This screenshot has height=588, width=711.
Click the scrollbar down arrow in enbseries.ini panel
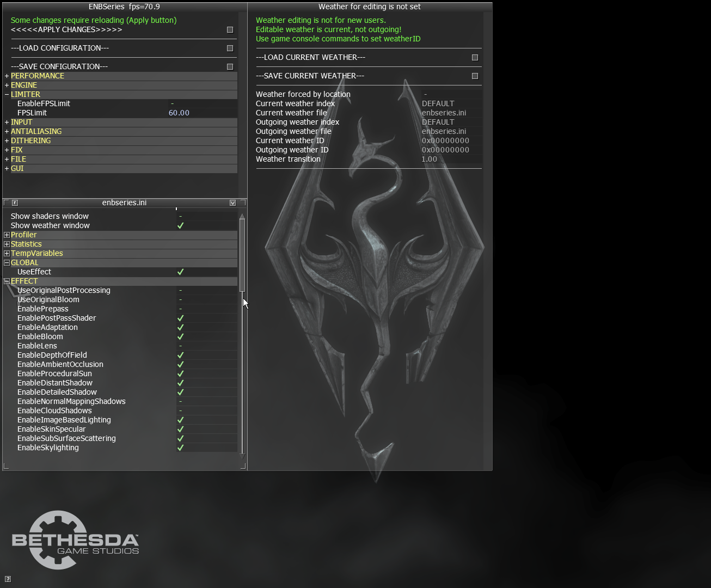(242, 455)
